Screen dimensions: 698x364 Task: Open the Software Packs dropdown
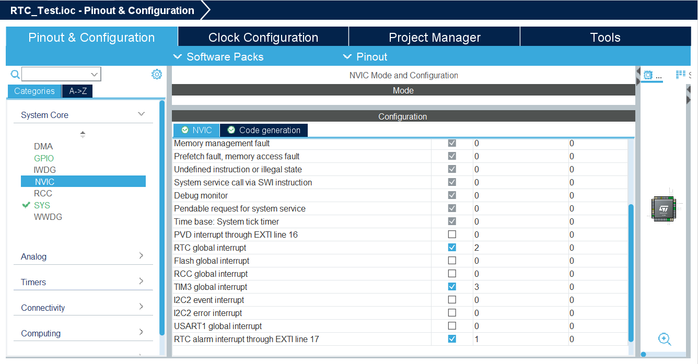click(x=218, y=57)
